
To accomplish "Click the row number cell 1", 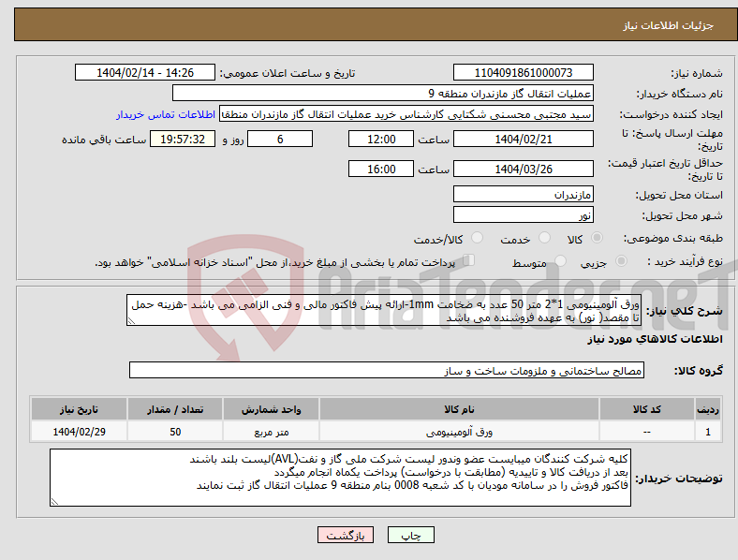I will (708, 432).
